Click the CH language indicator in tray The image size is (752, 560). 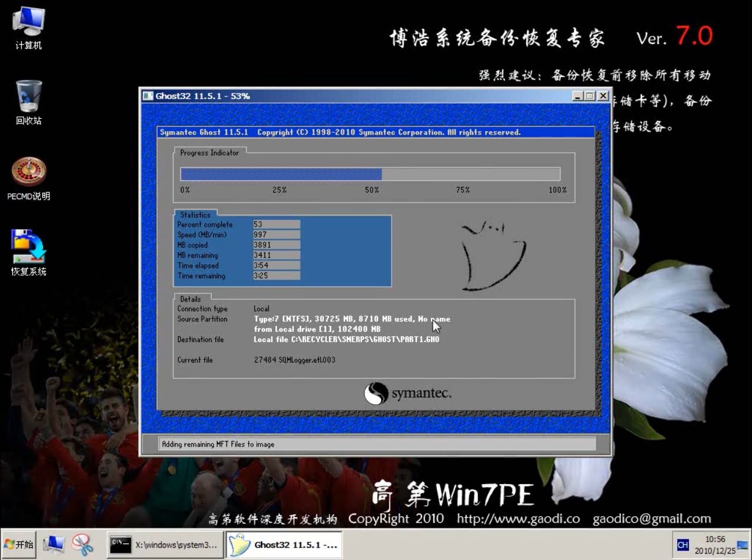(682, 545)
